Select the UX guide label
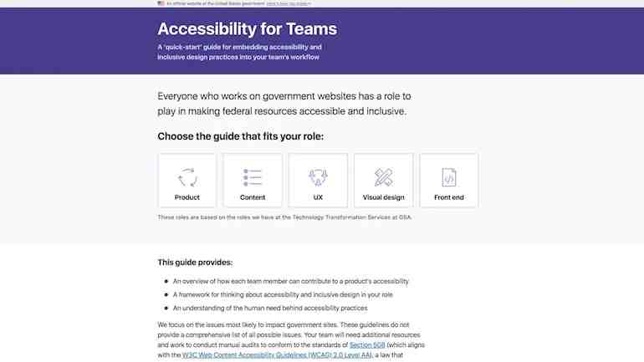 (318, 197)
